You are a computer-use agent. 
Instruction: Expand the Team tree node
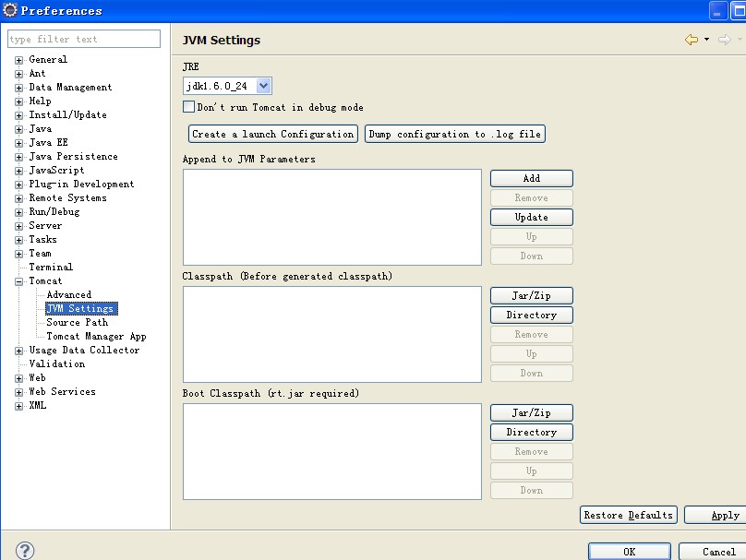click(19, 254)
